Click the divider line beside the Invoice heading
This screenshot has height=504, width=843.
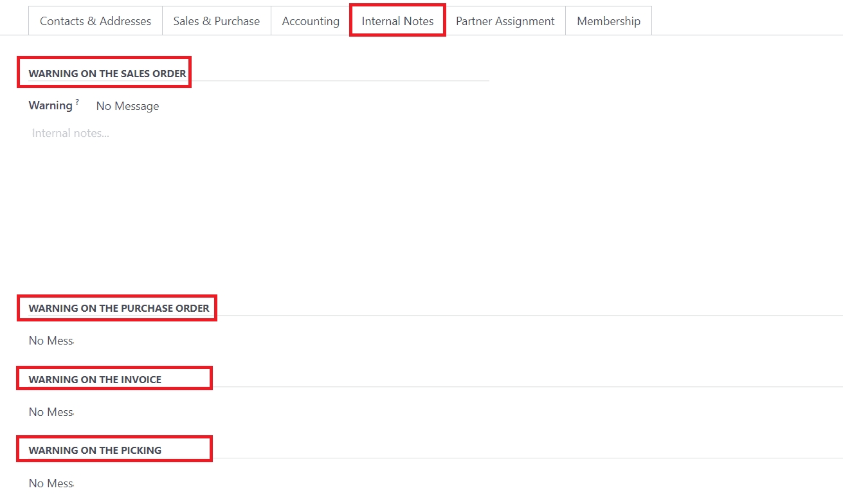coord(514,386)
